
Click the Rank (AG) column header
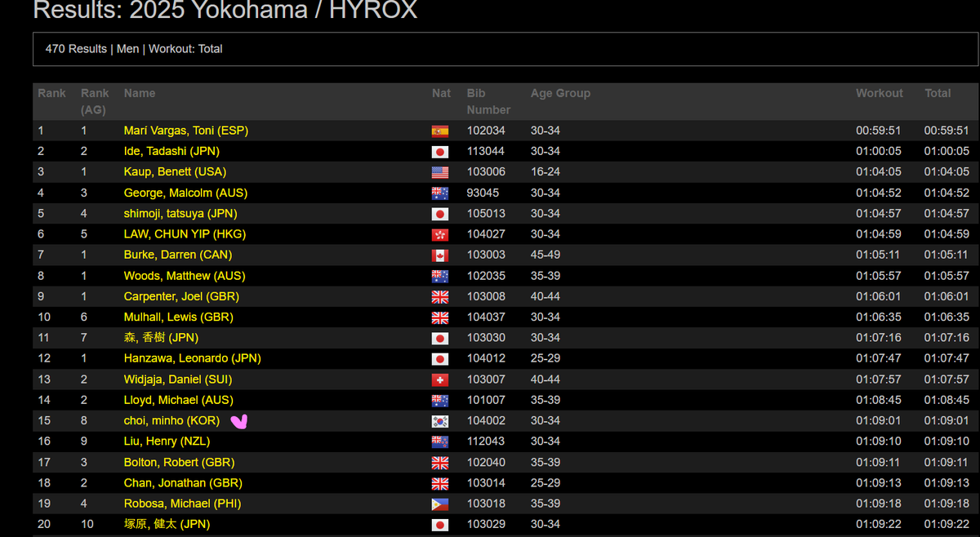tap(95, 101)
